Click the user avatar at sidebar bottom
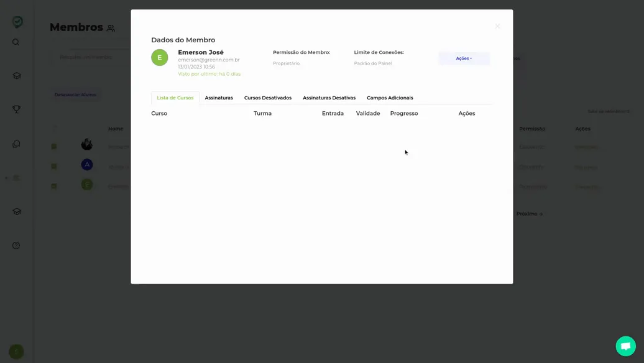The image size is (644, 363). (x=16, y=352)
